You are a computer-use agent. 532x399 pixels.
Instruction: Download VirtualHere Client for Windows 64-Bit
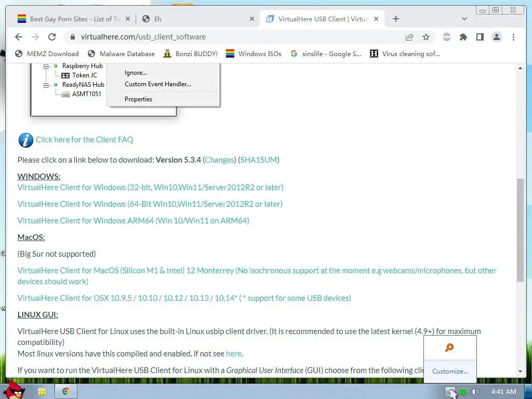point(150,204)
